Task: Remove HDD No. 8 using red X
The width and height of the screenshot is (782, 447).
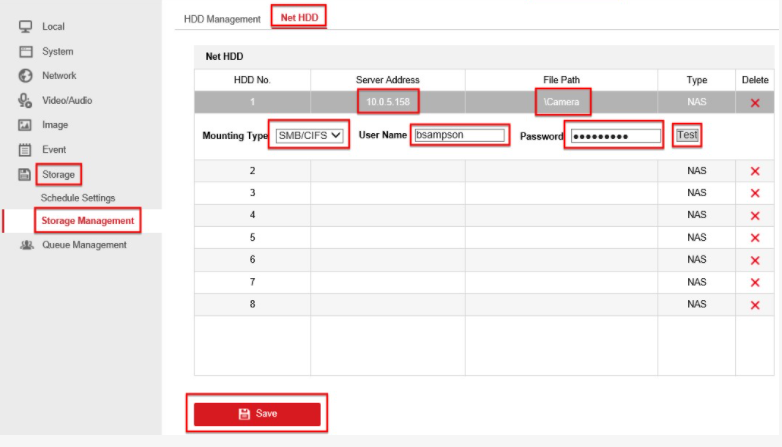Action: [754, 304]
